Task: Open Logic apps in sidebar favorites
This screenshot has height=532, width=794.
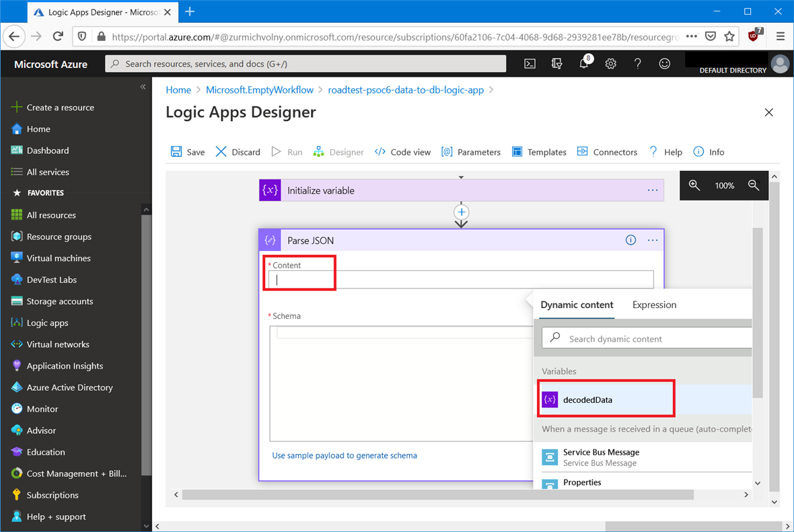Action: click(x=47, y=323)
